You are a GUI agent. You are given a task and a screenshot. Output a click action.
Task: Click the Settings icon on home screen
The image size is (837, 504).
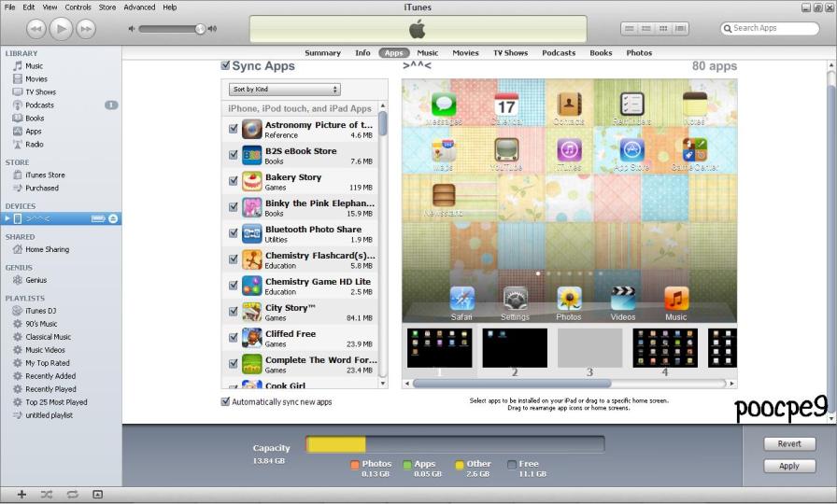515,299
